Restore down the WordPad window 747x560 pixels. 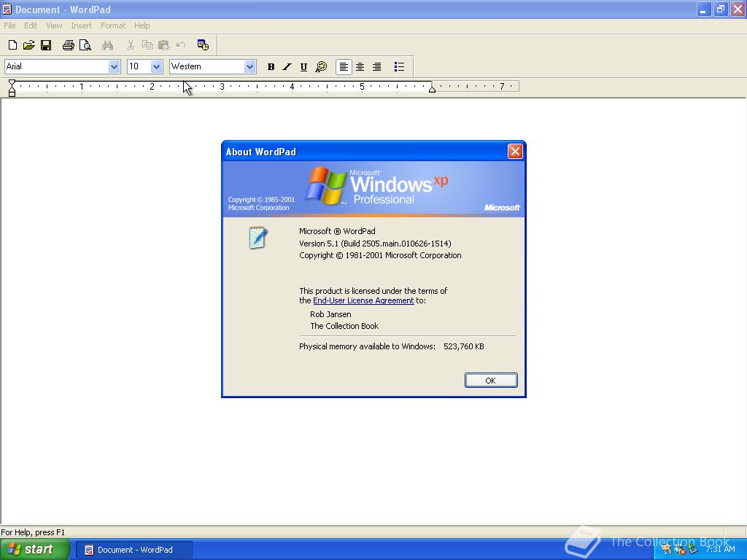(x=720, y=9)
